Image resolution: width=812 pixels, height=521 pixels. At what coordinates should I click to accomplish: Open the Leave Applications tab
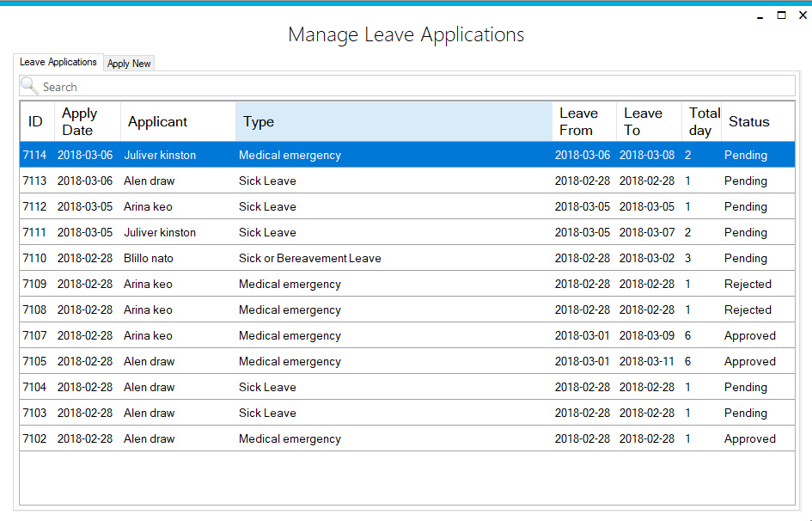pos(58,62)
